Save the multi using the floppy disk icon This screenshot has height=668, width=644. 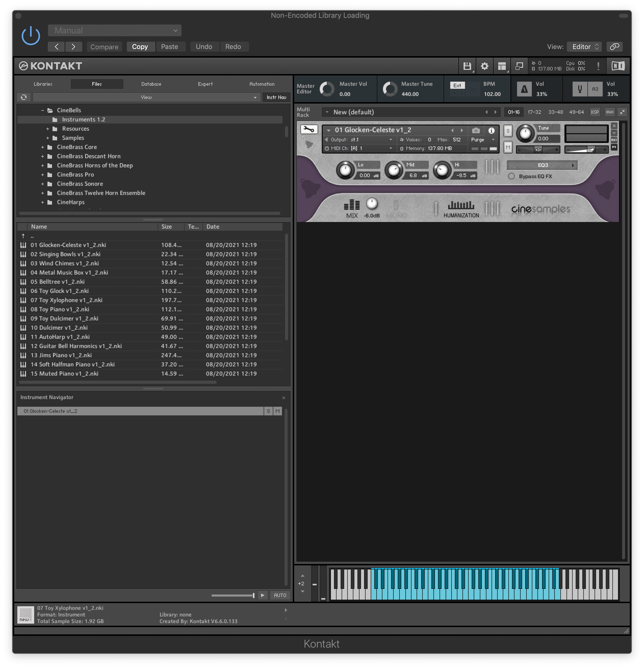tap(467, 66)
